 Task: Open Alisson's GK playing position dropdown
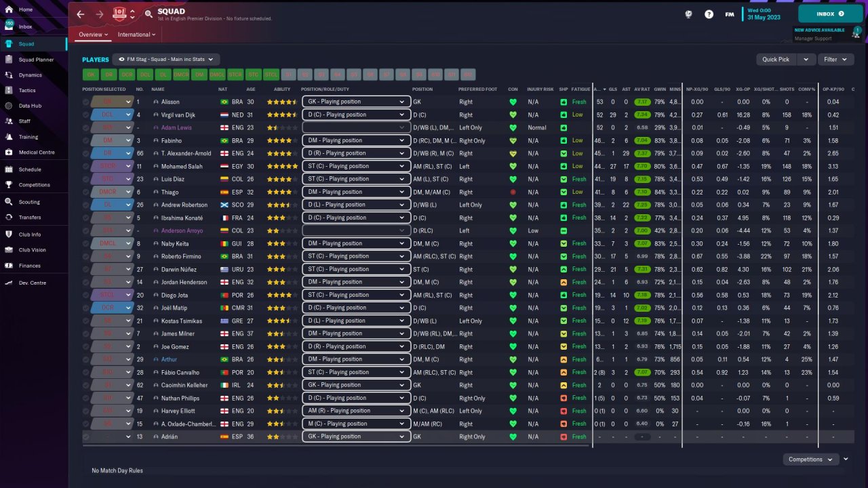(357, 102)
